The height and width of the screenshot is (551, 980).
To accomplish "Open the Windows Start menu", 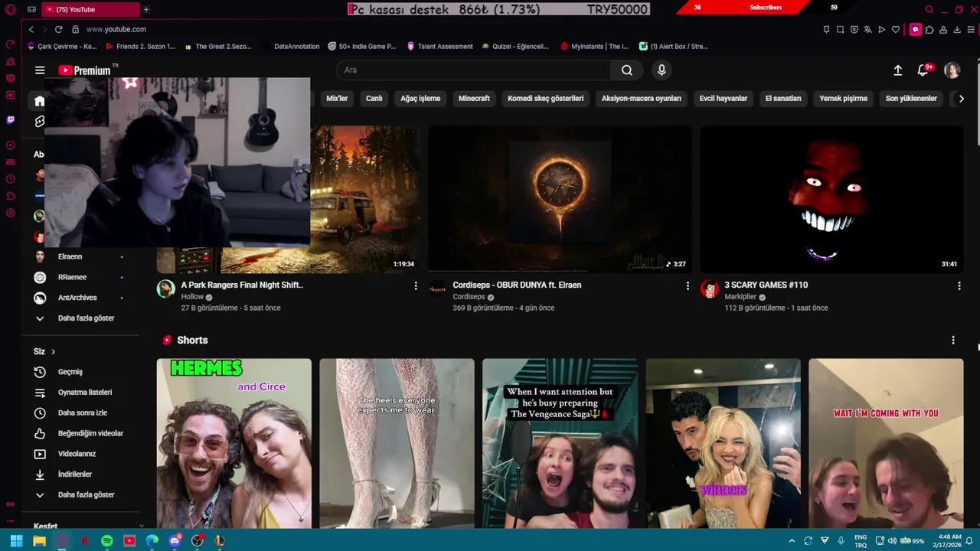I will (x=16, y=540).
